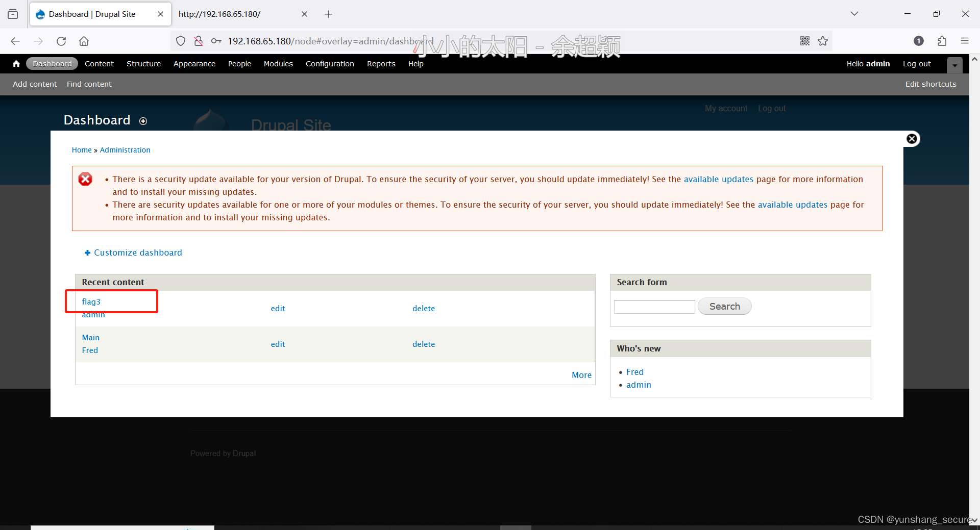Open the Modules admin menu
The width and height of the screenshot is (980, 530).
point(278,64)
